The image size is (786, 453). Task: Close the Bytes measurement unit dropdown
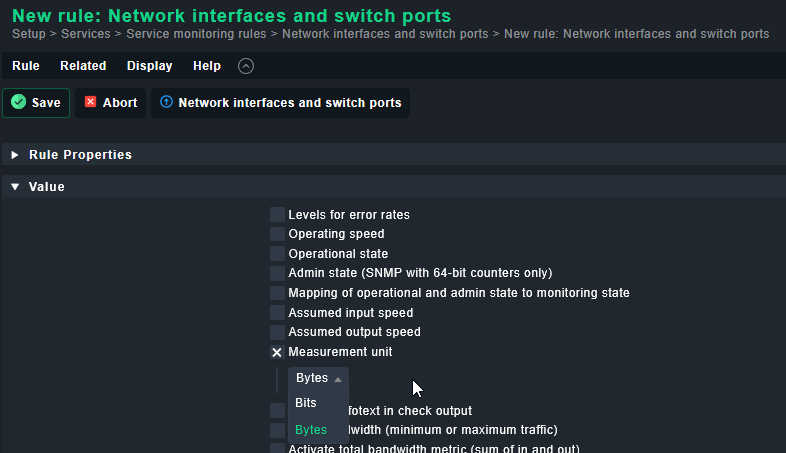tap(318, 378)
